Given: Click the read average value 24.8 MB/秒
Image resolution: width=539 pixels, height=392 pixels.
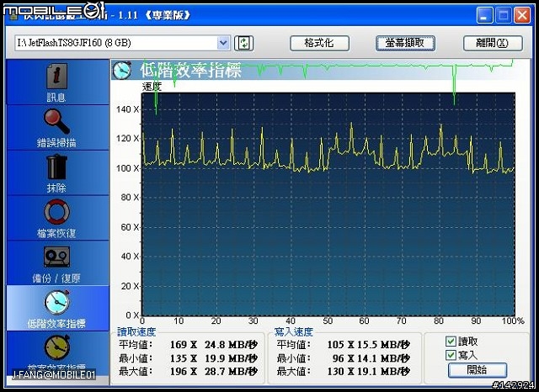Looking at the screenshot, I should pyautogui.click(x=231, y=345).
